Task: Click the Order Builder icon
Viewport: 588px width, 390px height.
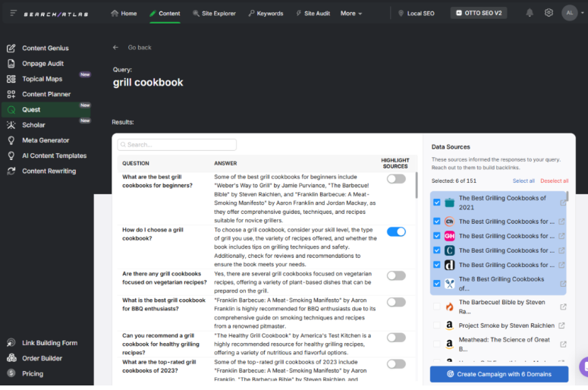Action: (11, 358)
